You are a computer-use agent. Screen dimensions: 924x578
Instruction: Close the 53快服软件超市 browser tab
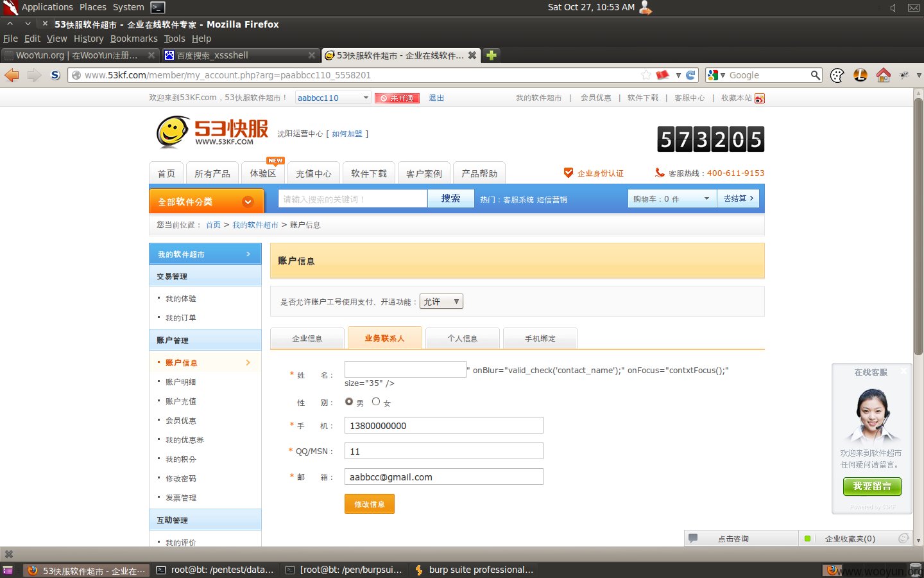point(472,55)
